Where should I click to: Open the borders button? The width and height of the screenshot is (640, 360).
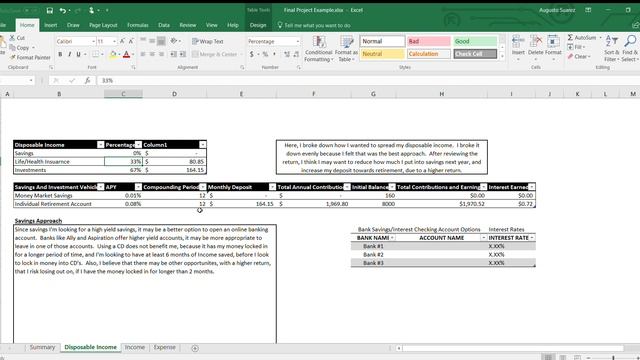coord(95,54)
